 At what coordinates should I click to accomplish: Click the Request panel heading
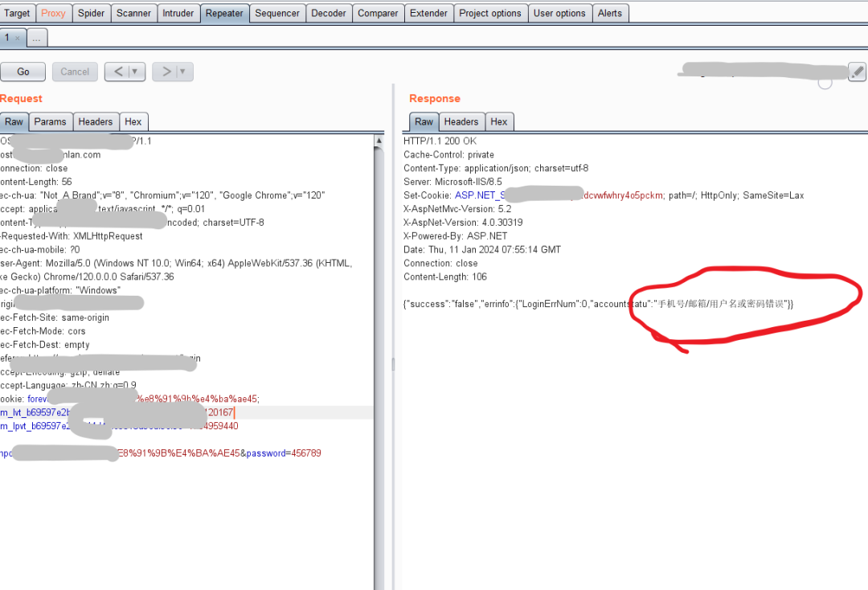click(x=21, y=99)
